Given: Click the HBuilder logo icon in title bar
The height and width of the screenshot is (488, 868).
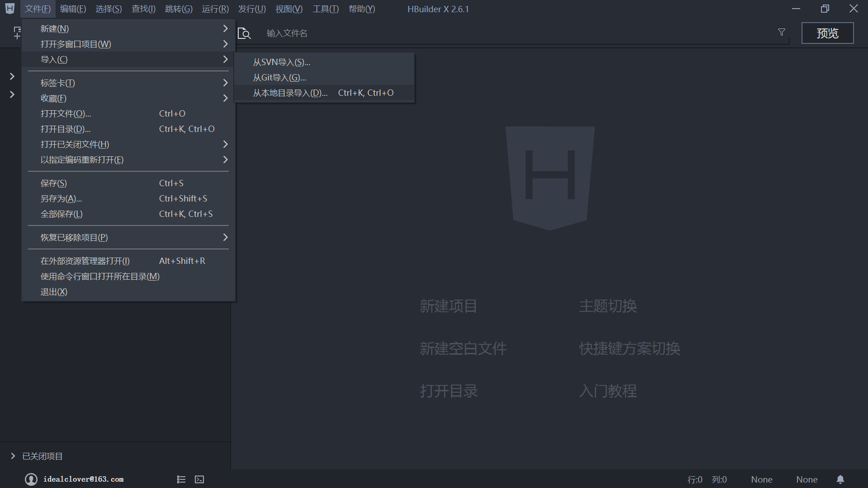Looking at the screenshot, I should (10, 9).
